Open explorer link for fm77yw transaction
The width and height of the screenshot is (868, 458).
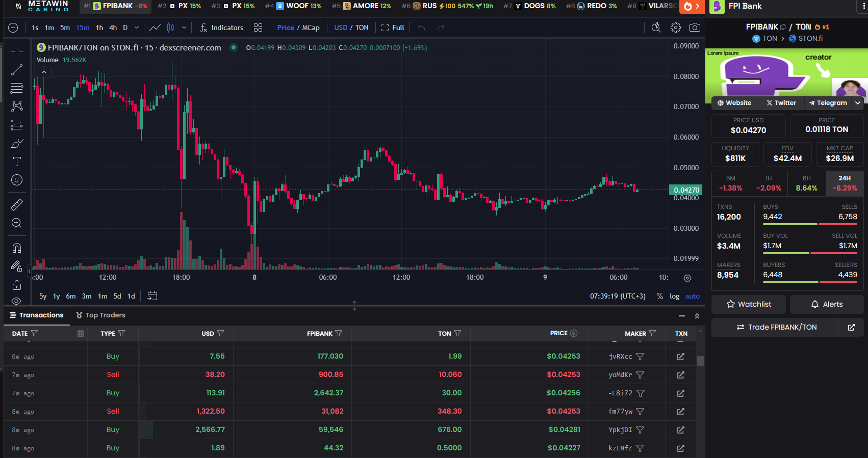pyautogui.click(x=681, y=412)
